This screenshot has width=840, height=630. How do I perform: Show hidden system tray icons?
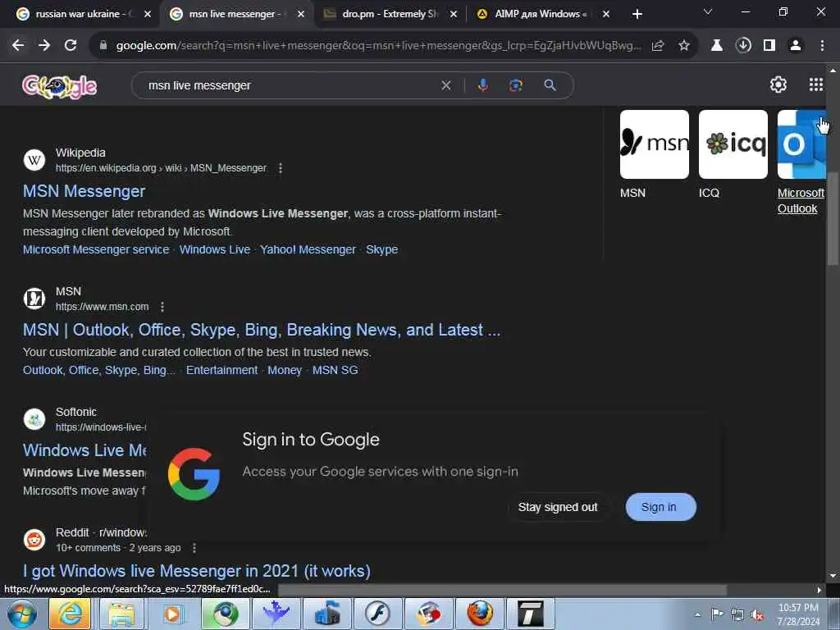click(697, 614)
